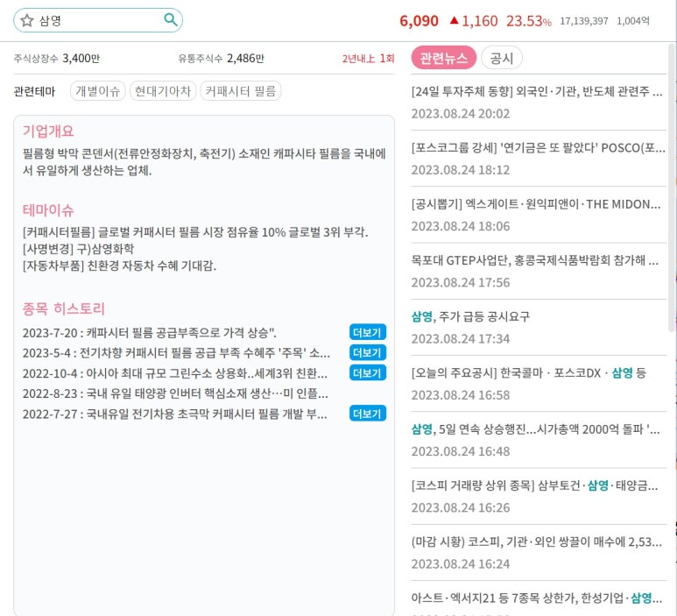677x616 pixels.
Task: Open news '삼영, 5일 연속 상승행진'
Action: click(535, 429)
